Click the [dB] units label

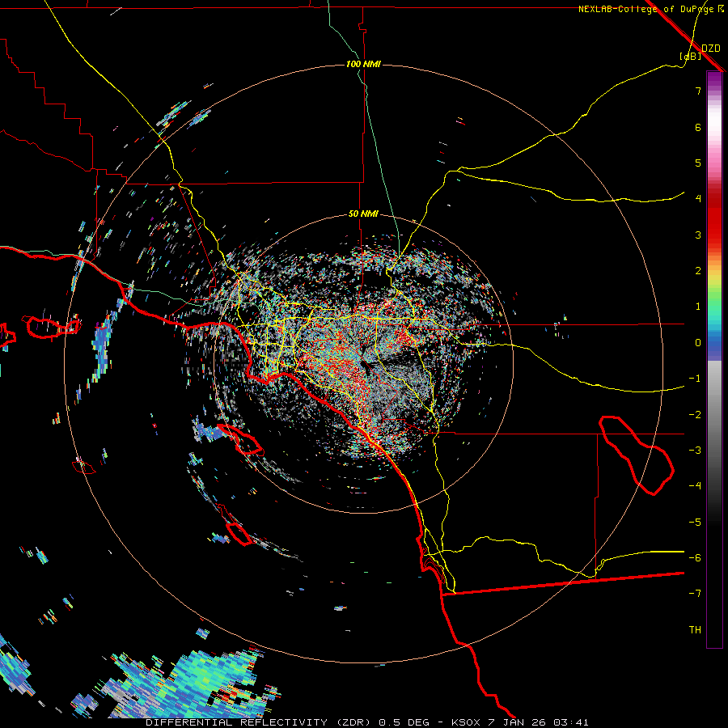pos(691,56)
